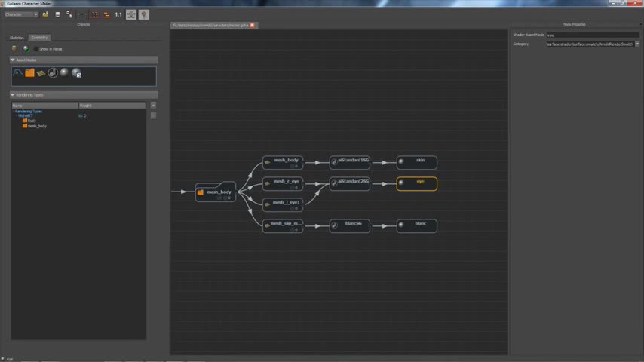
Task: Select the circular shading group asset icon
Action: (x=53, y=72)
